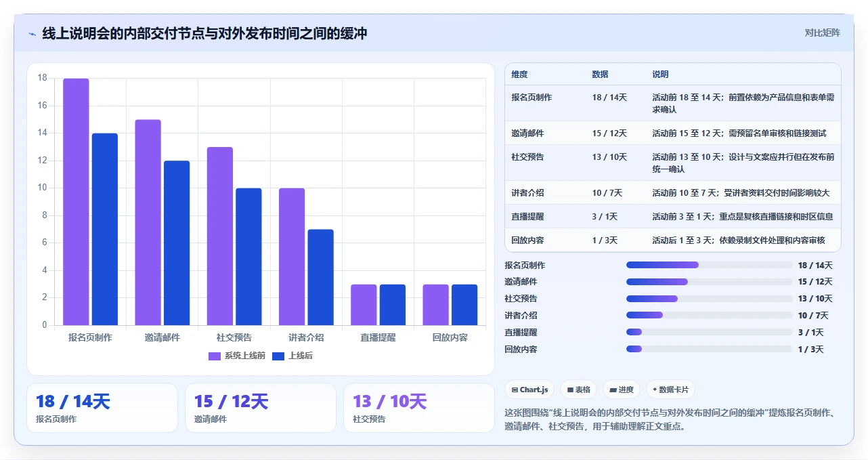Click the 数据 table column header
Screen dimensions: 868x460
coord(600,74)
